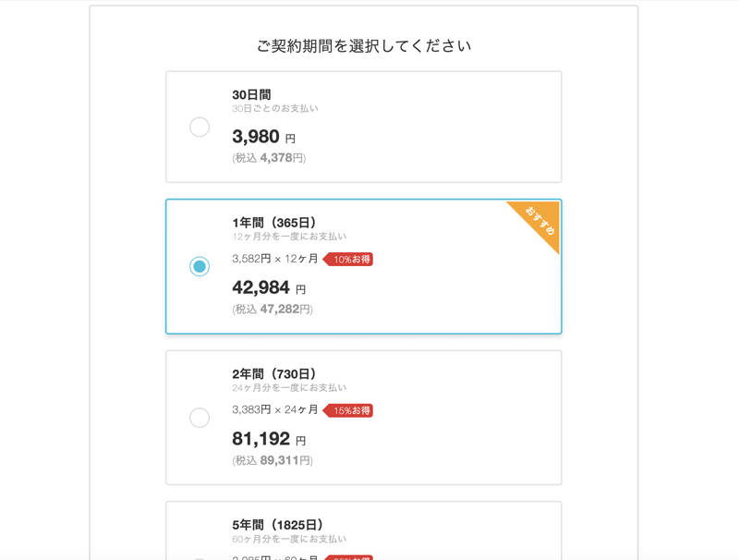Click the 5年間（1825日）plan title

[x=278, y=525]
